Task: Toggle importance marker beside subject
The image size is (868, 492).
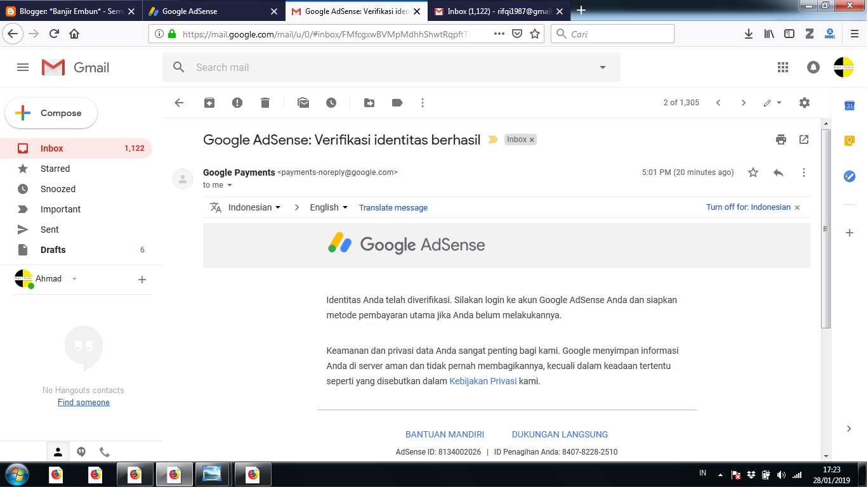Action: point(492,139)
